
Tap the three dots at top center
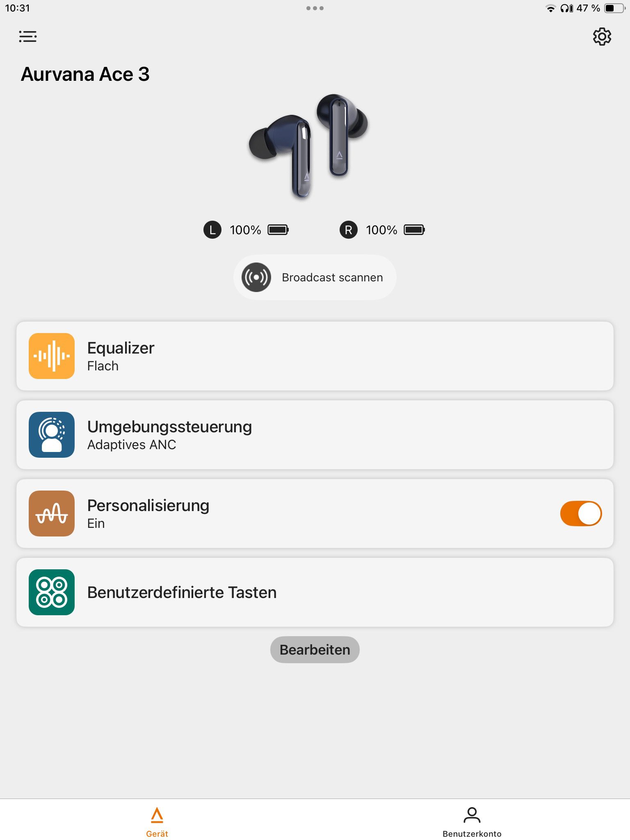(x=315, y=8)
